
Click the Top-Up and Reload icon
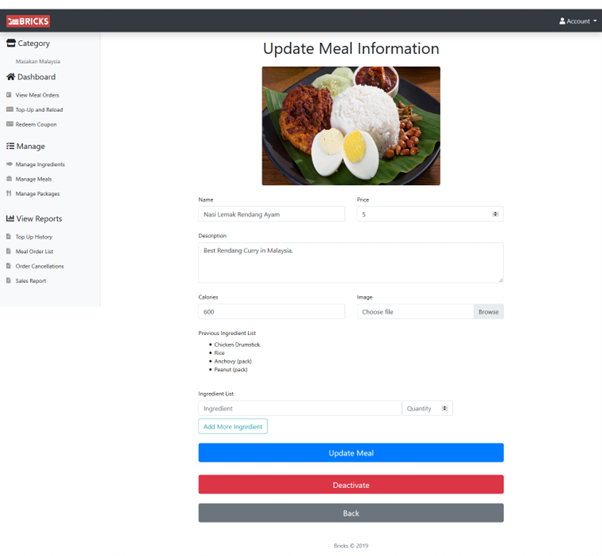10,109
